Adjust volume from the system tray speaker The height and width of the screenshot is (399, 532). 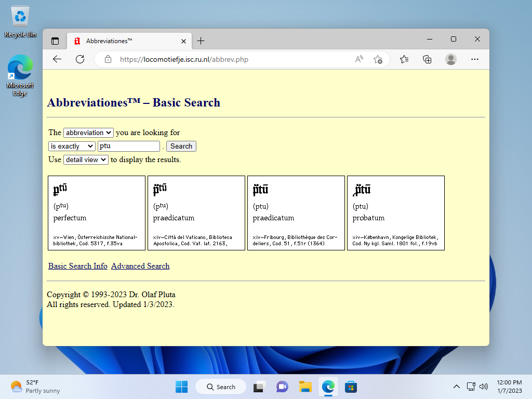tap(483, 387)
